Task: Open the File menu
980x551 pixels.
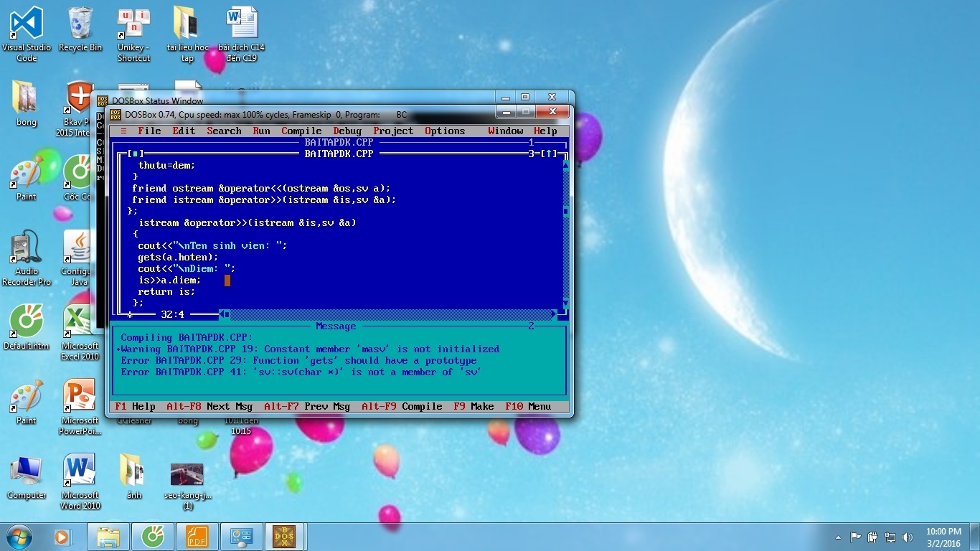Action: click(149, 131)
